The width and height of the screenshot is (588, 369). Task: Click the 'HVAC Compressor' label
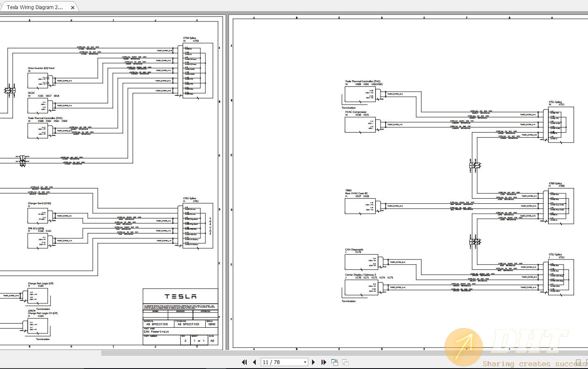pyautogui.click(x=356, y=112)
